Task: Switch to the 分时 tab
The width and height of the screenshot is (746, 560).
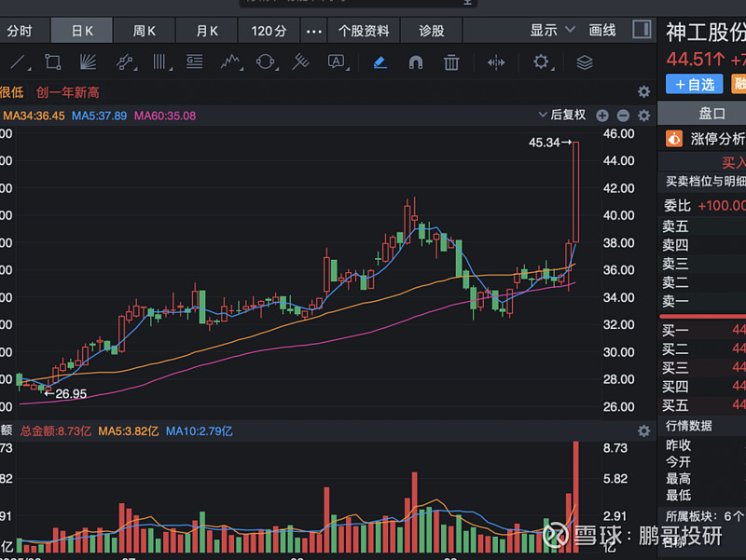Action: [x=19, y=31]
